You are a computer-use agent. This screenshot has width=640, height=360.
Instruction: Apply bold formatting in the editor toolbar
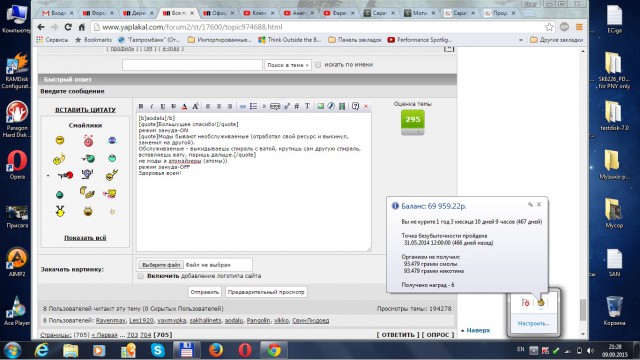(141, 106)
